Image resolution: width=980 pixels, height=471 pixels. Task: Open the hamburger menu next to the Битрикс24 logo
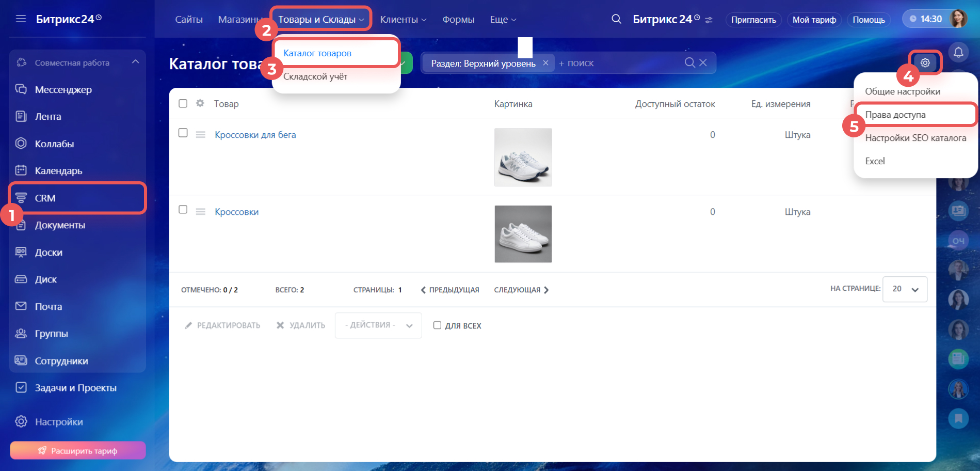click(x=21, y=19)
